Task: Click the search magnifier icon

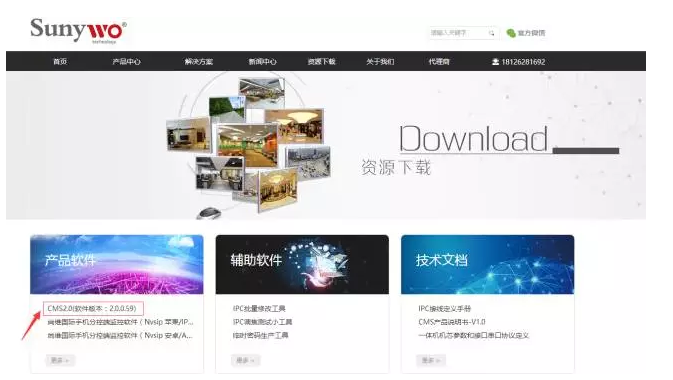Action: click(x=491, y=33)
